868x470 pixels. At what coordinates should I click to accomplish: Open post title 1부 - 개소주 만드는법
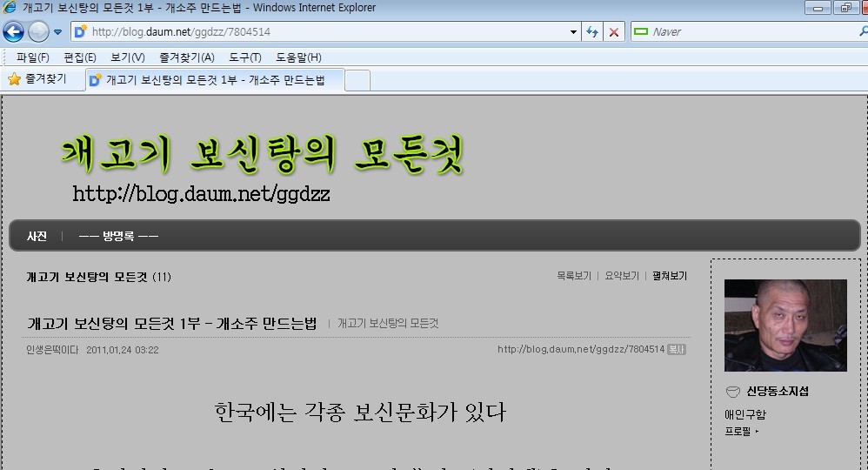tap(172, 323)
